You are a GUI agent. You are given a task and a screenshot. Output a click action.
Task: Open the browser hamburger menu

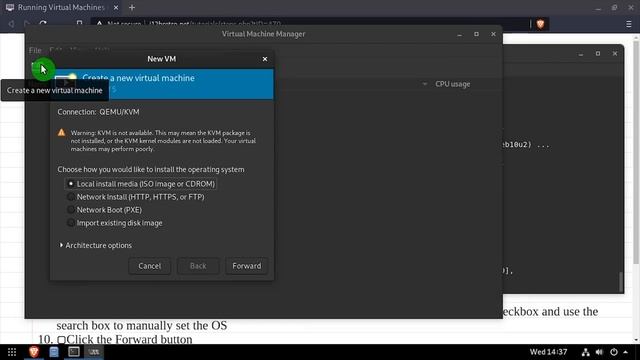[629, 24]
